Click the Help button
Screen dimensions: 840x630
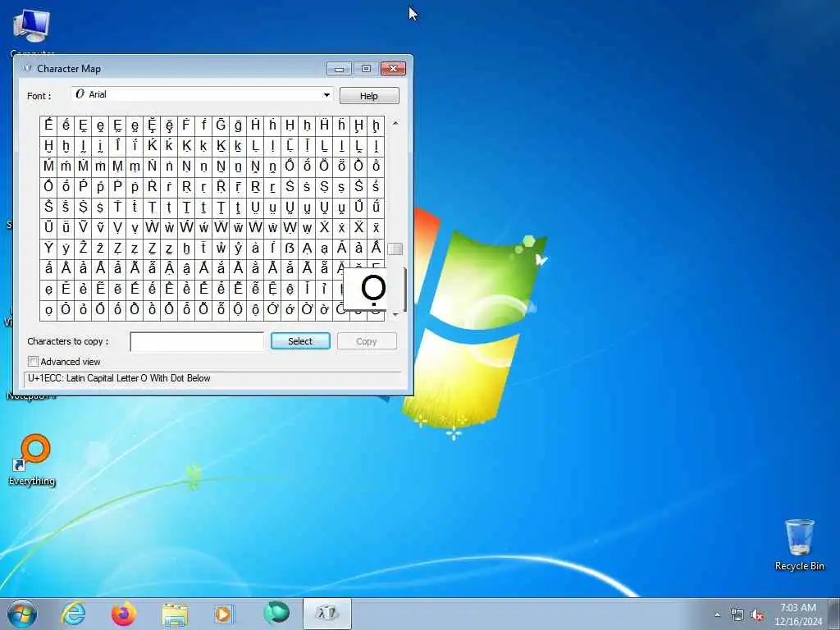pyautogui.click(x=369, y=96)
